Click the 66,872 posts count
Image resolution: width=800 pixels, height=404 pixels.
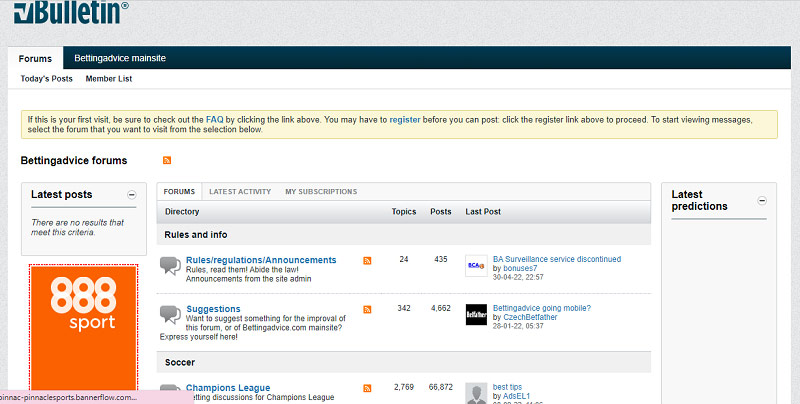440,387
